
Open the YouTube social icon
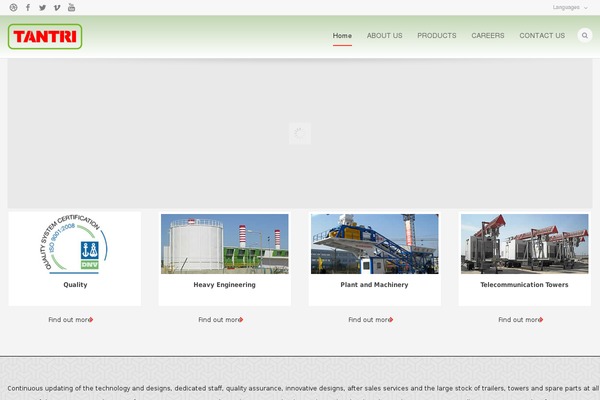click(x=72, y=7)
